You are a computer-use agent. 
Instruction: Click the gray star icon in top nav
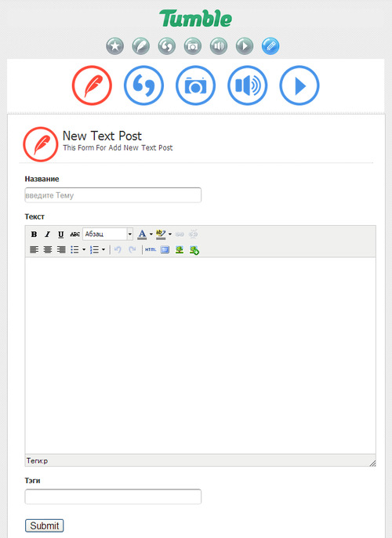pos(115,46)
